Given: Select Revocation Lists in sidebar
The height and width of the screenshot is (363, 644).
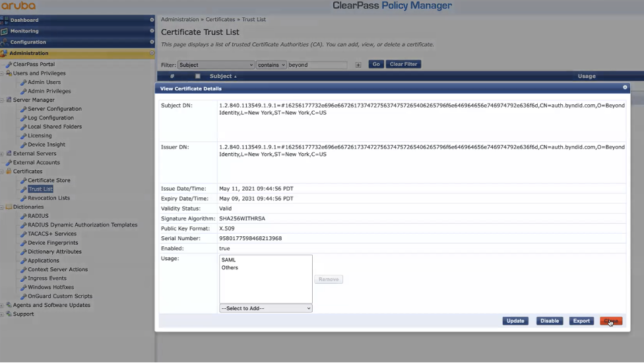Looking at the screenshot, I should [48, 198].
